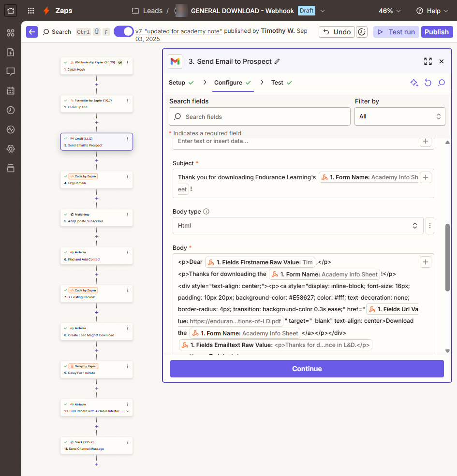Open menu for Send Channel Message step

click(128, 442)
